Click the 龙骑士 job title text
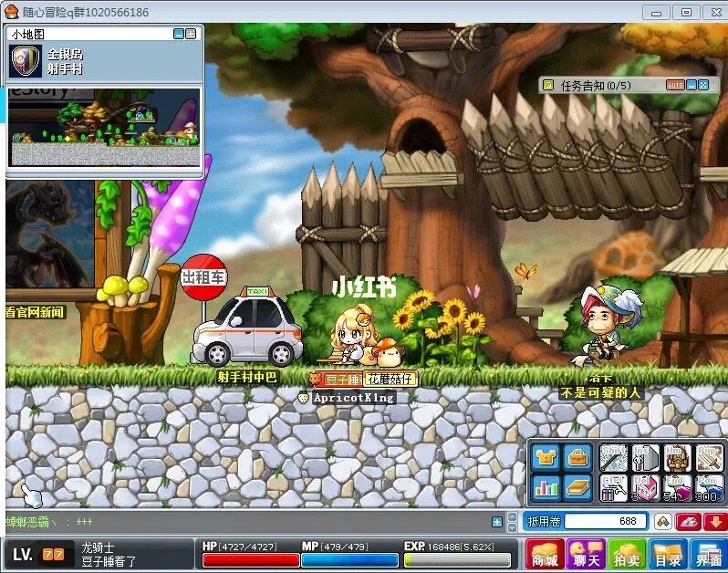 [x=98, y=547]
